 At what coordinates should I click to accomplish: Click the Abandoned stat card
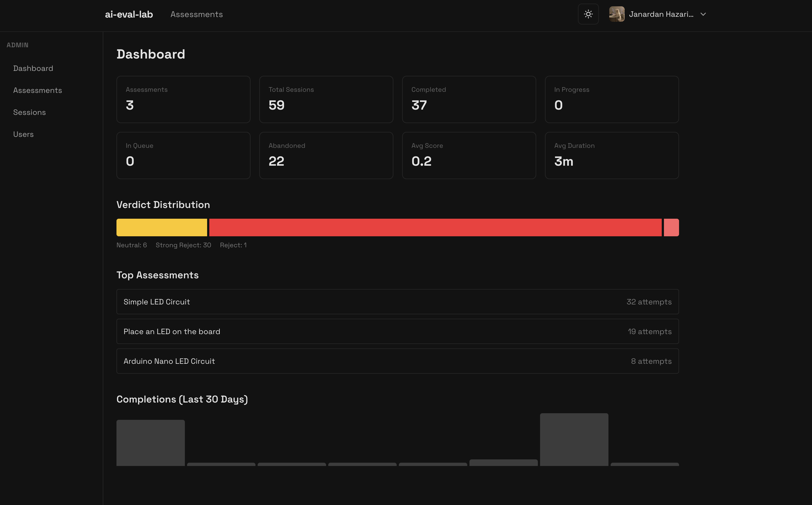(326, 155)
